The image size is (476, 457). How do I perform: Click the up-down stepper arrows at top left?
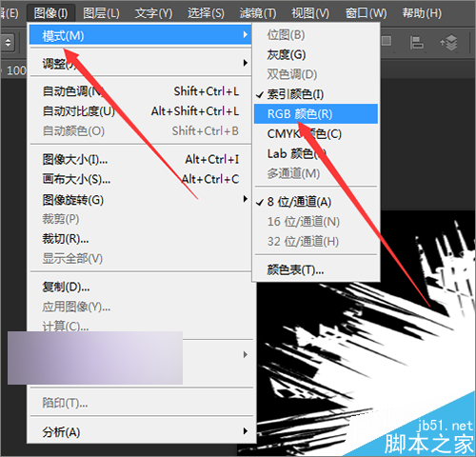point(9,42)
